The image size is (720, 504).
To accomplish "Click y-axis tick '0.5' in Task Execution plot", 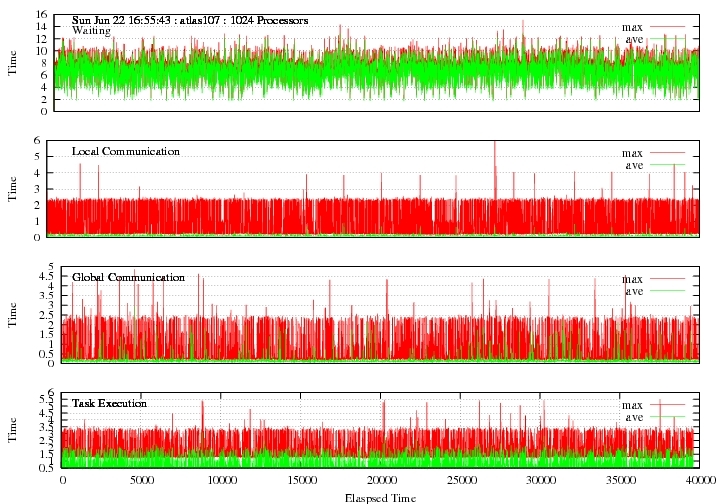I will tap(46, 468).
